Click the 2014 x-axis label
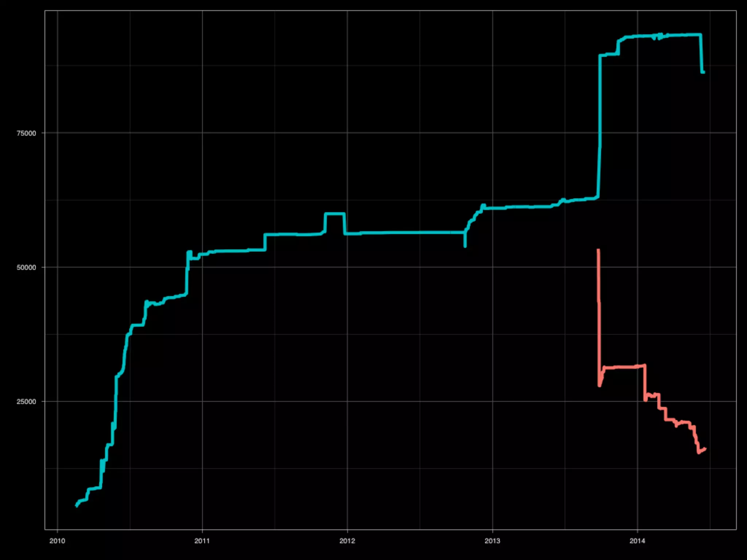The width and height of the screenshot is (747, 560). (x=637, y=541)
